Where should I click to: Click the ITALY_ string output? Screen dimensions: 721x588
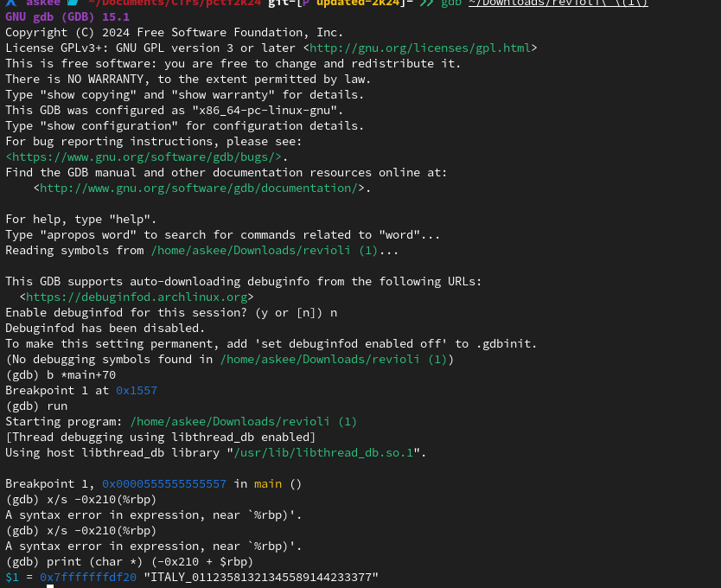point(261,577)
